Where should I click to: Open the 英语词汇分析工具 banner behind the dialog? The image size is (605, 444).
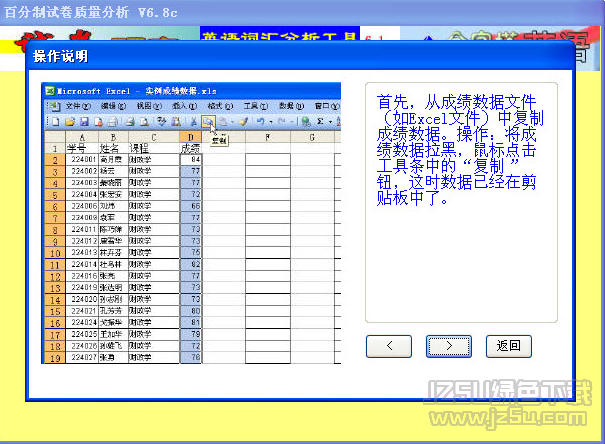[280, 34]
